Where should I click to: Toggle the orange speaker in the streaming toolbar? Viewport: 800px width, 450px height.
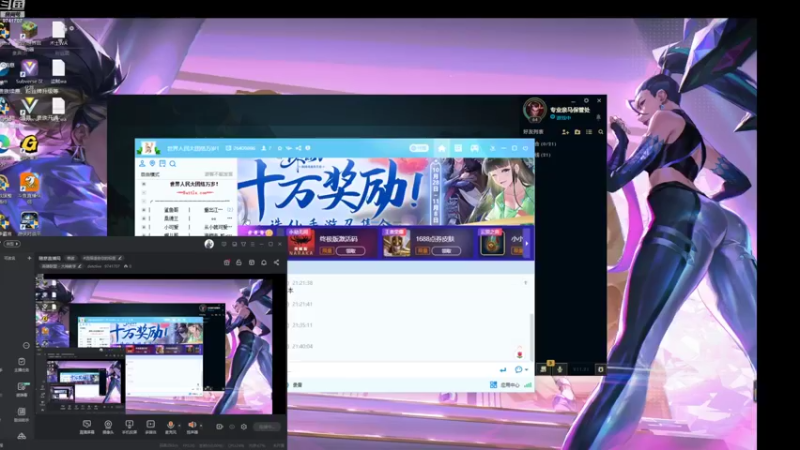(x=192, y=424)
